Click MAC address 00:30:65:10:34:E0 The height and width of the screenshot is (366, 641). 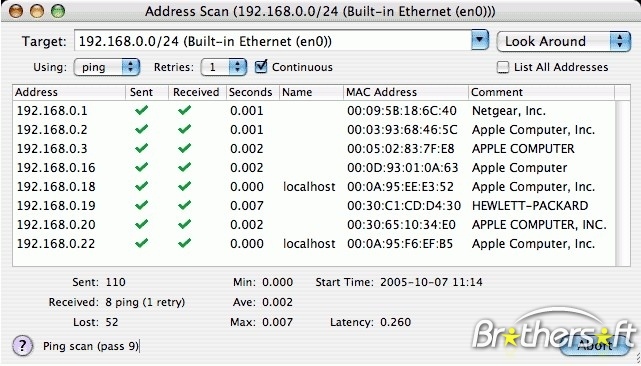point(401,225)
